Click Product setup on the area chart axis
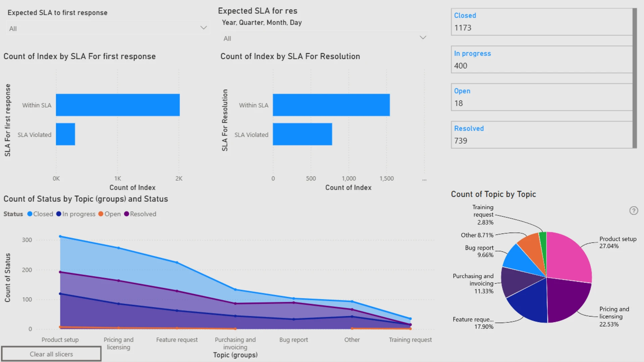The image size is (644, 362). click(60, 340)
